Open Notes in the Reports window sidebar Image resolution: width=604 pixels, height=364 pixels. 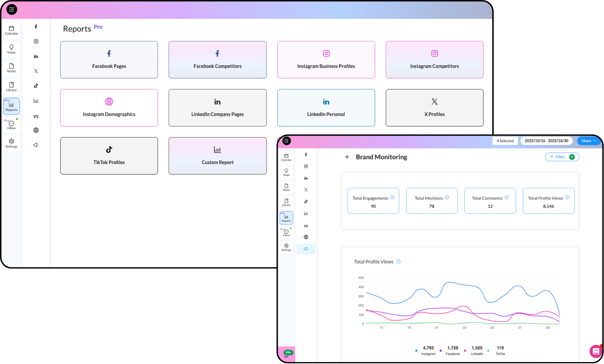coord(12,68)
